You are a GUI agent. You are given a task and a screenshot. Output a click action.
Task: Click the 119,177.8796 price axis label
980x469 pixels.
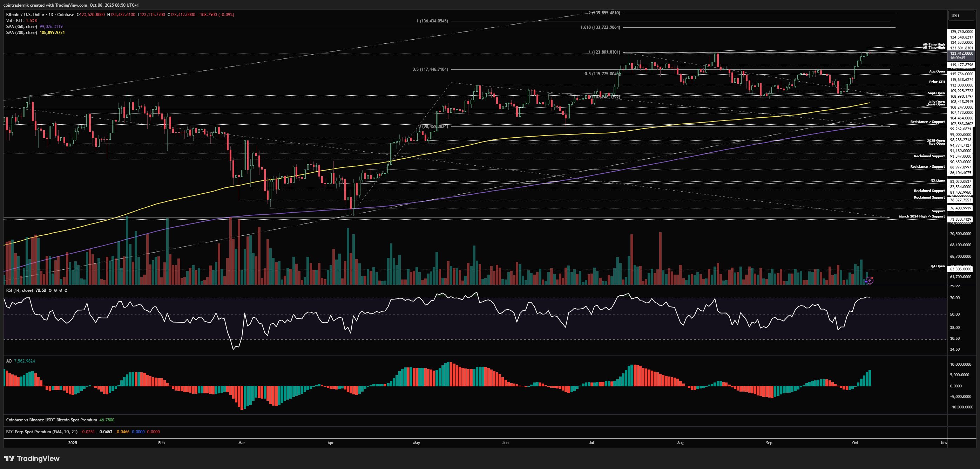961,65
